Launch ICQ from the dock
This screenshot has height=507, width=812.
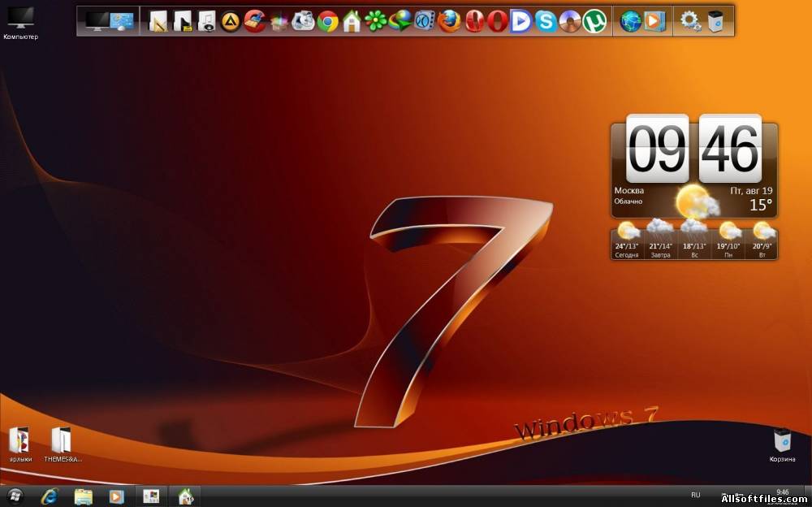(376, 21)
